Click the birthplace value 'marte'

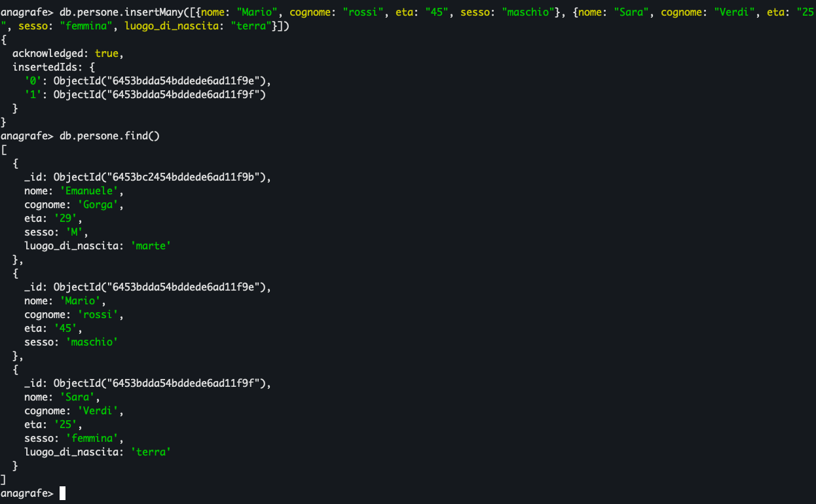(x=151, y=246)
